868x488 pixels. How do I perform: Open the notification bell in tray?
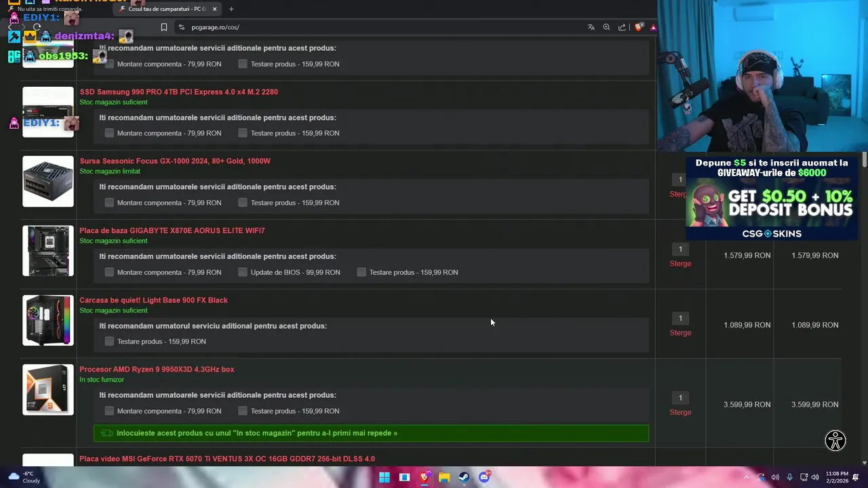[856, 477]
